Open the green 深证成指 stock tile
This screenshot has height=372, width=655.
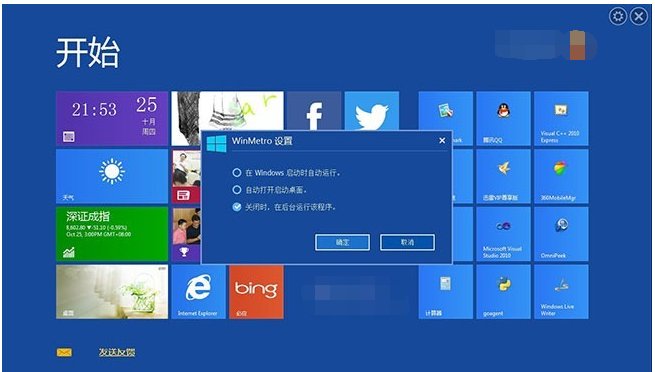click(x=112, y=234)
